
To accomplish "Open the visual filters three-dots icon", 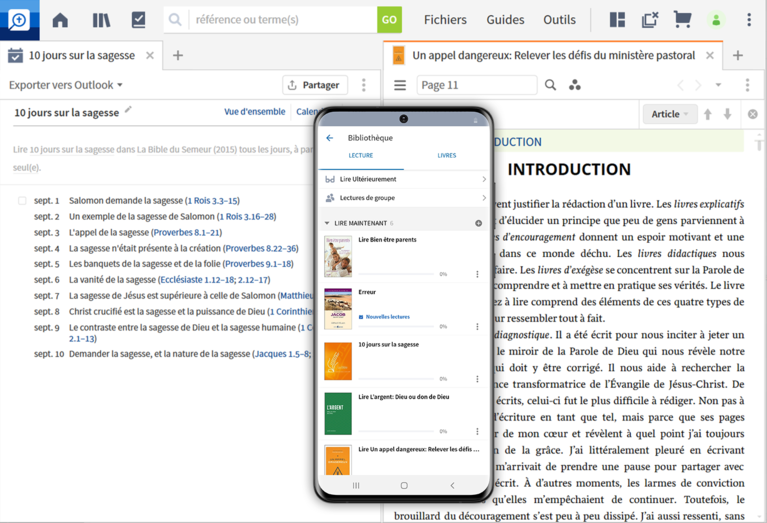I will click(x=575, y=85).
